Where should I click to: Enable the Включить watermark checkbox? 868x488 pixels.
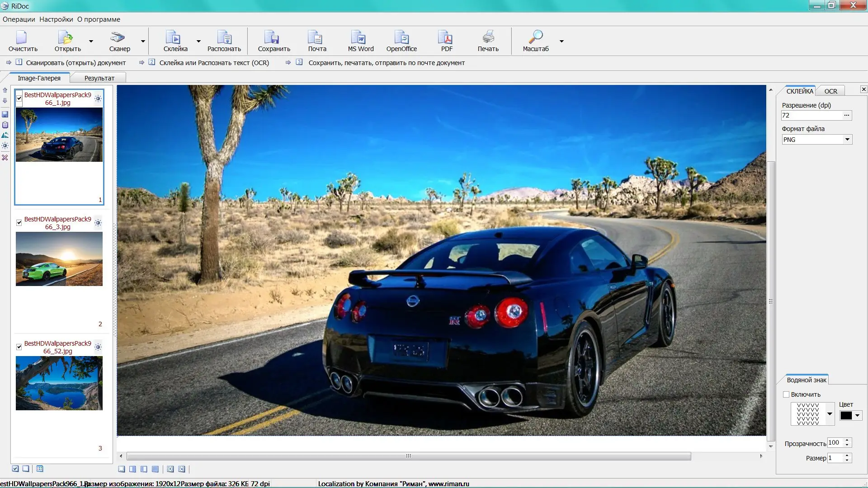pyautogui.click(x=786, y=394)
